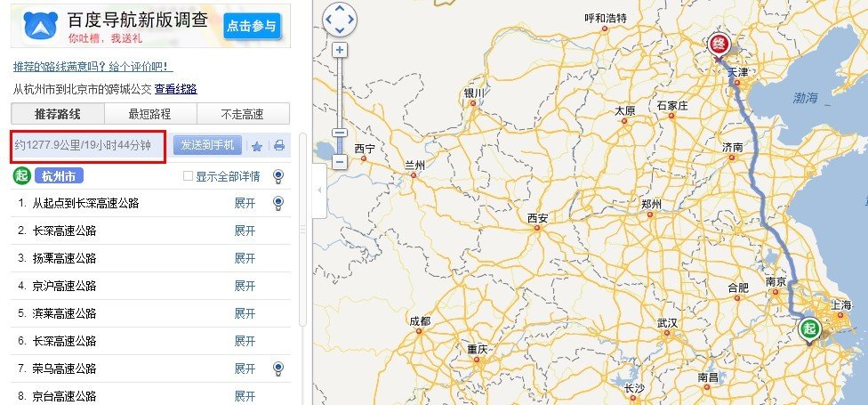The width and height of the screenshot is (868, 405).
Task: Click the 银川 city label on map
Action: point(474,93)
